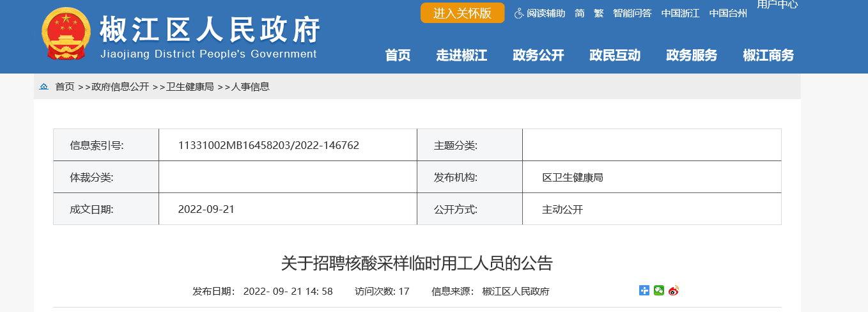The height and width of the screenshot is (312, 868).
Task: Go to 首页 in main navigation
Action: [x=398, y=56]
